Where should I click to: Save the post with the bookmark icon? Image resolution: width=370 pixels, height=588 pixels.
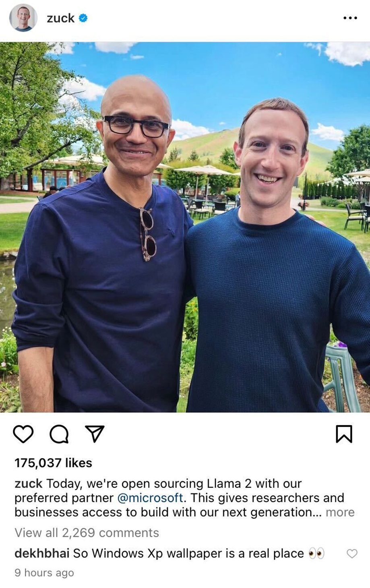pyautogui.click(x=344, y=434)
